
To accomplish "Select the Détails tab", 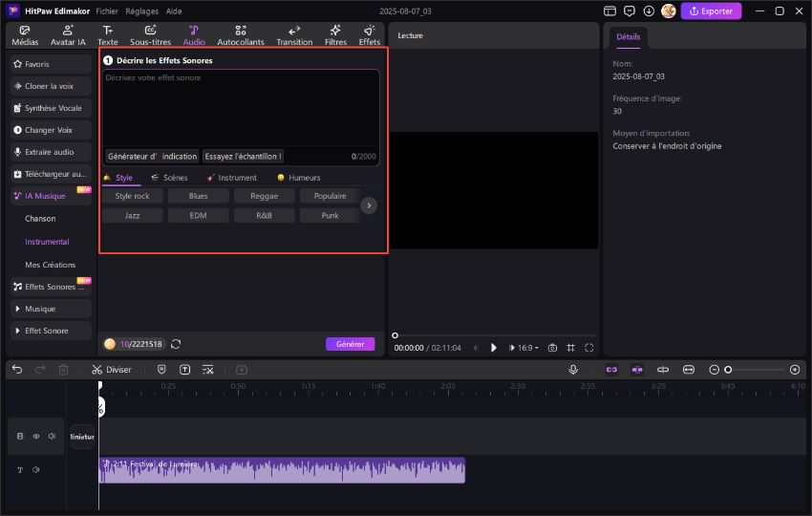I will (x=629, y=36).
